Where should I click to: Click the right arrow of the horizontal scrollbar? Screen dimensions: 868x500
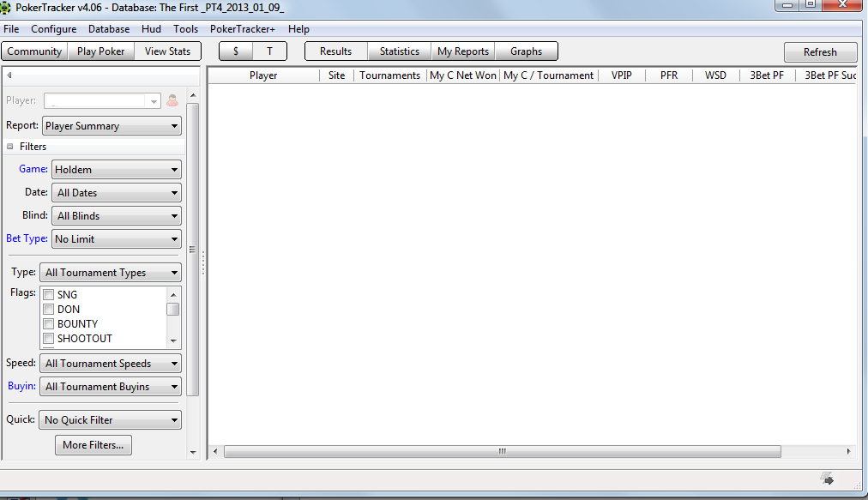pyautogui.click(x=848, y=451)
